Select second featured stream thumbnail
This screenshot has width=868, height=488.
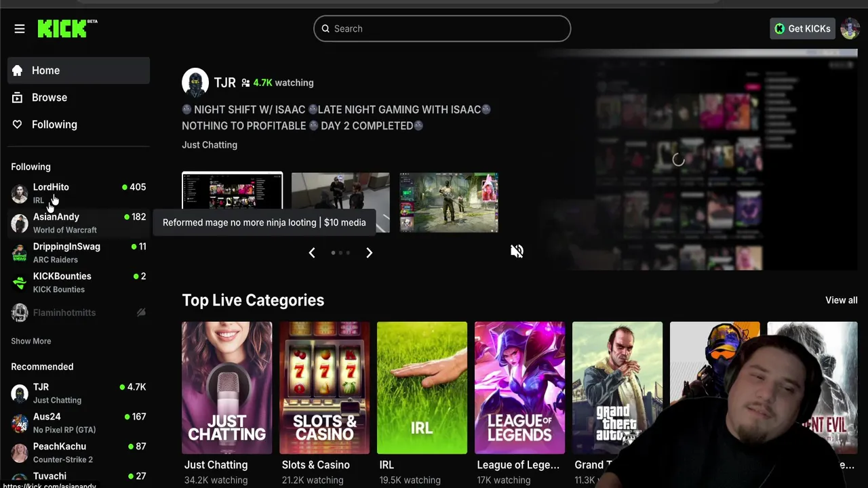(340, 203)
